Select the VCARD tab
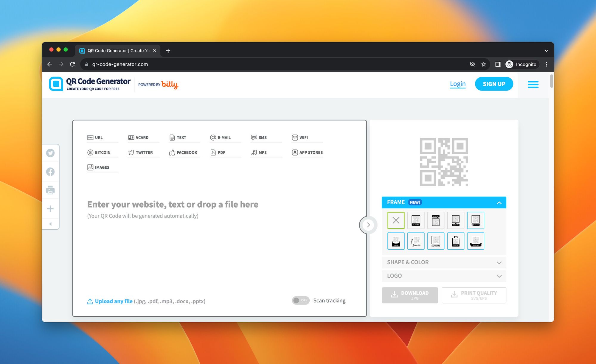596x364 pixels. [x=138, y=137]
